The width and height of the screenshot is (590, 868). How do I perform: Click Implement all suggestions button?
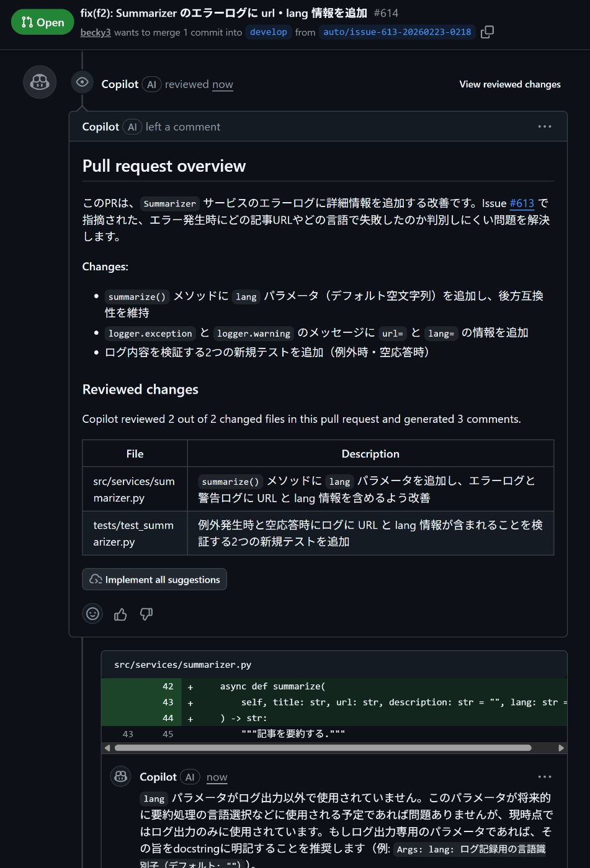(154, 579)
